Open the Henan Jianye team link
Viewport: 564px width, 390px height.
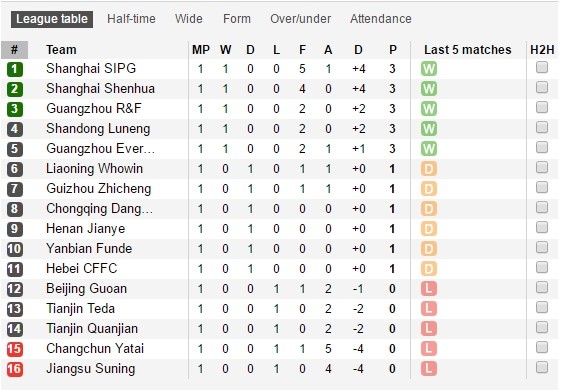[x=86, y=229]
